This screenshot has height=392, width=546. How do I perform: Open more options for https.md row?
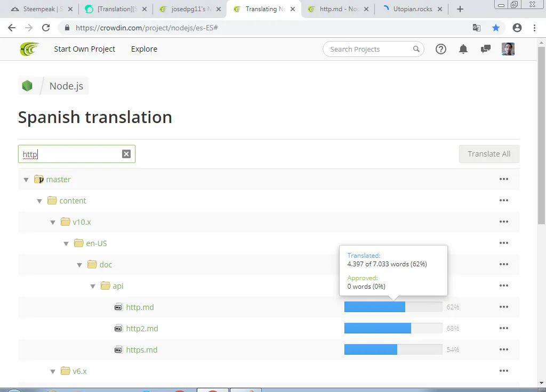503,349
